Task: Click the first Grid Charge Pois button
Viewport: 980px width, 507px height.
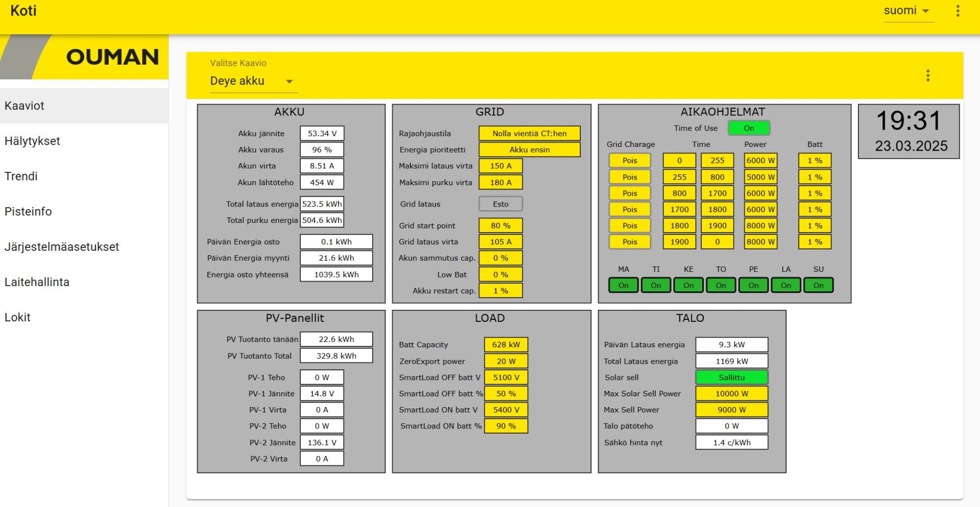Action: (629, 161)
